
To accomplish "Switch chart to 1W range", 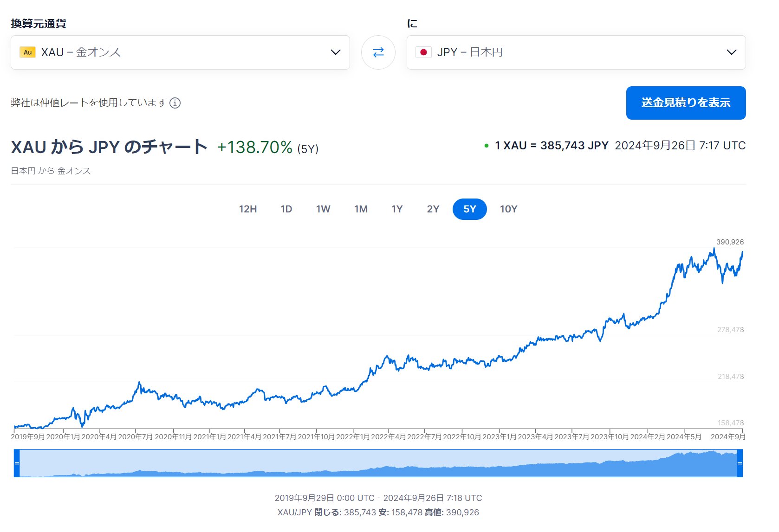I will tap(323, 209).
